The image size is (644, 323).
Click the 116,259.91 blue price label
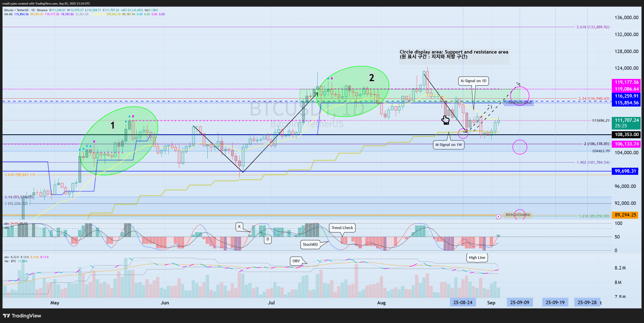click(x=626, y=96)
